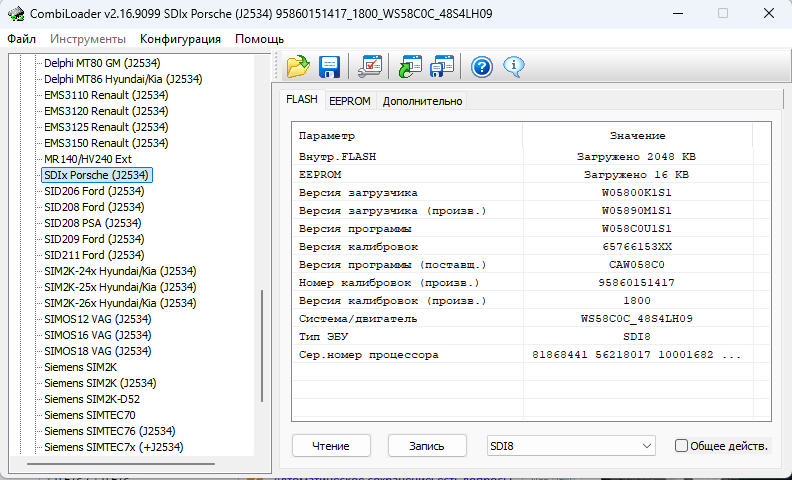This screenshot has width=792, height=480.
Task: Click the 'Загружено 16 KB' value
Action: tap(636, 175)
